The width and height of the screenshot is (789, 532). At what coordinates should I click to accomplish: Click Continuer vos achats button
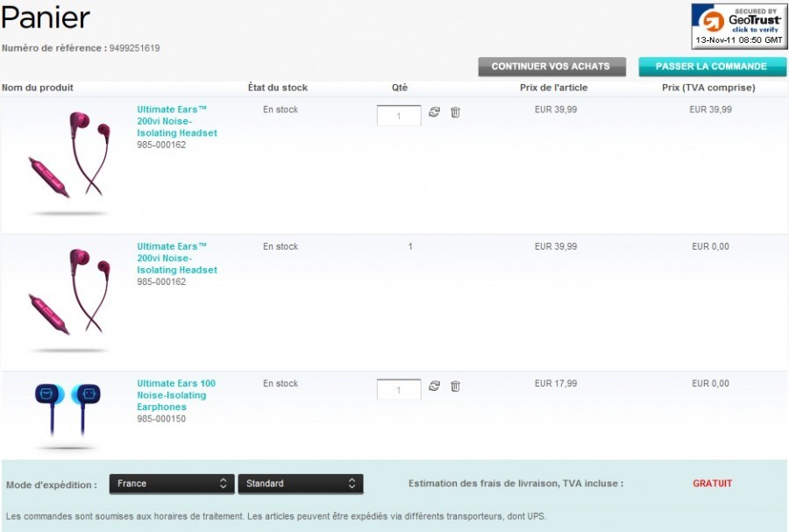(x=551, y=67)
